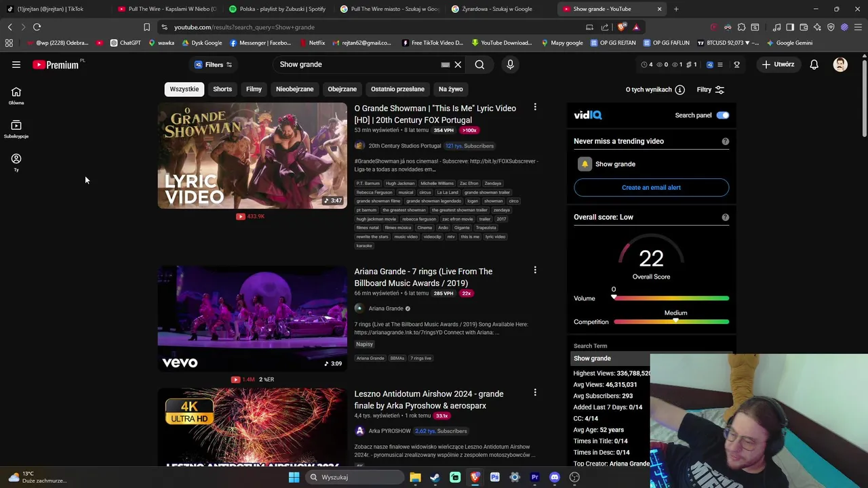Open options menu for Ariana Grande 7 rings
Image resolution: width=868 pixels, height=488 pixels.
pos(535,270)
